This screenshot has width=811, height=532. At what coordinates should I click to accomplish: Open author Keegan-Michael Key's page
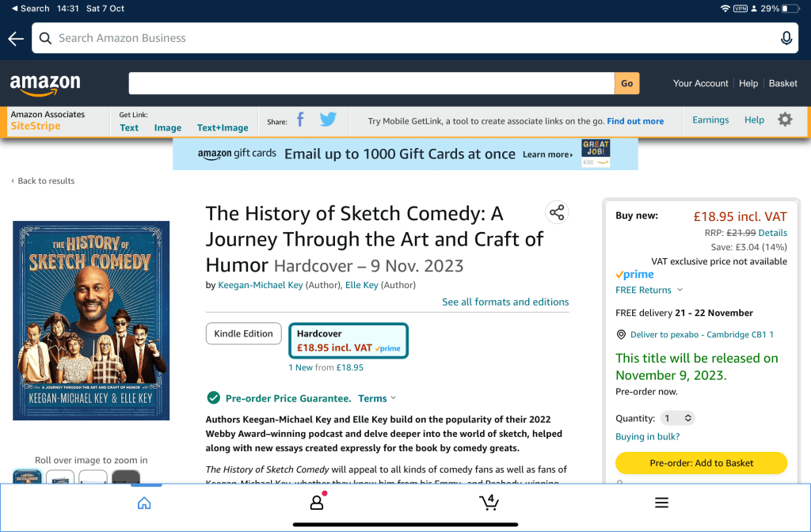[260, 285]
